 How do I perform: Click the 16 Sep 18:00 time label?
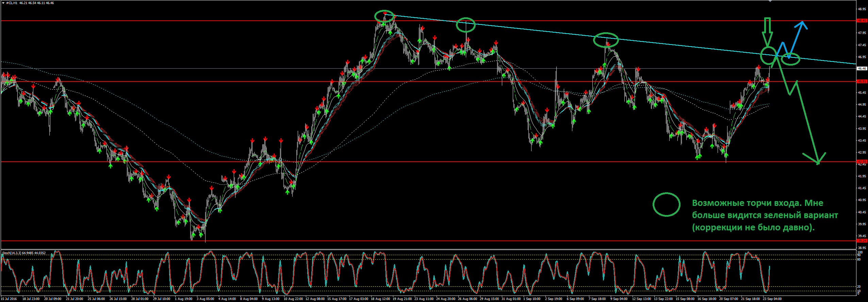707,299
